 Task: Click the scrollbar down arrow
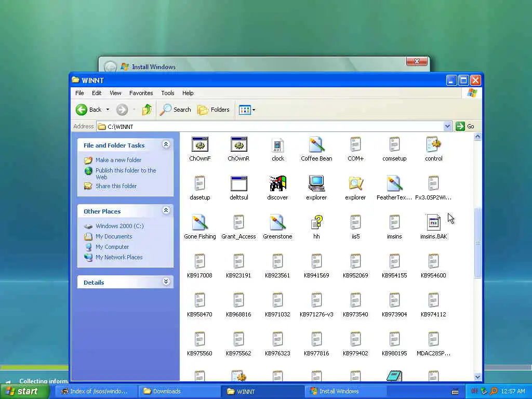coord(477,377)
